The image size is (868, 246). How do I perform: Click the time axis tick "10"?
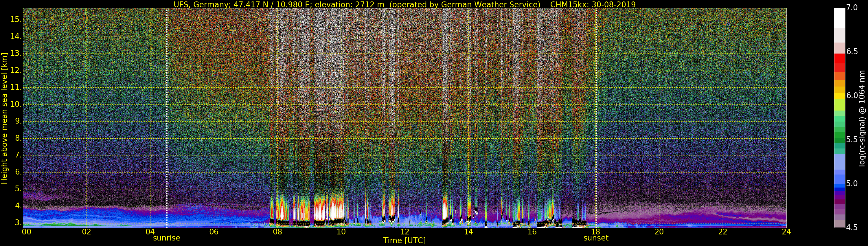pos(341,232)
